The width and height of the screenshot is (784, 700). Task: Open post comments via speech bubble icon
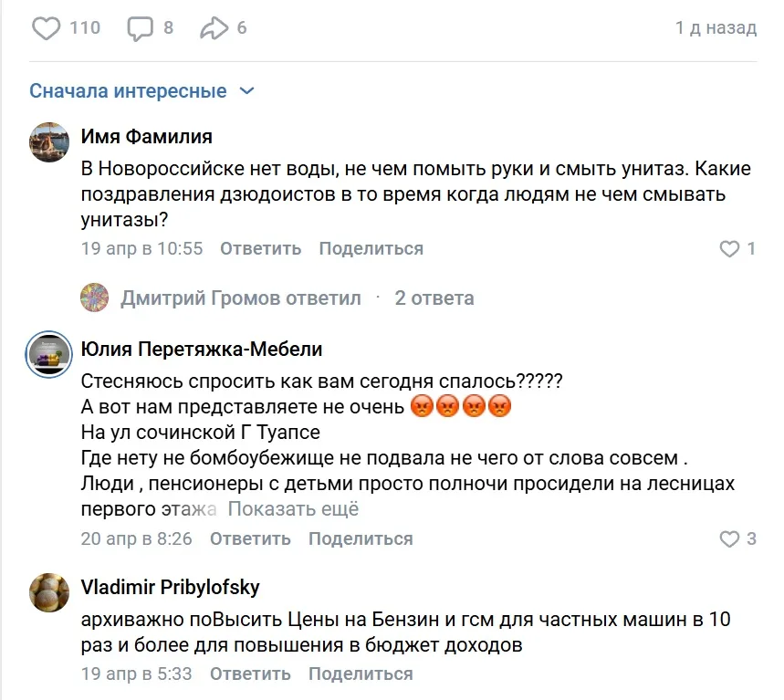(x=140, y=28)
